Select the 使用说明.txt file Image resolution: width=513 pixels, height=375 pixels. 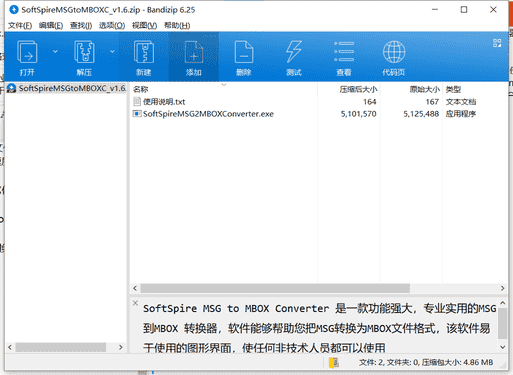[164, 102]
